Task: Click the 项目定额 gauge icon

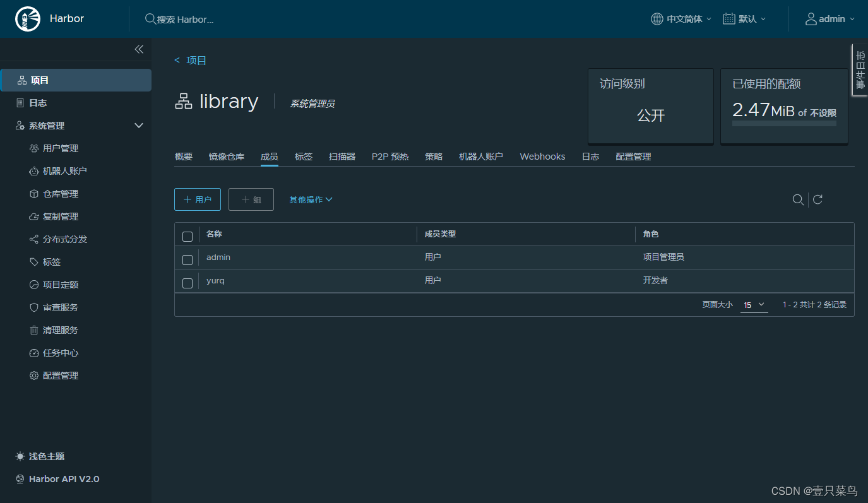Action: pos(34,285)
